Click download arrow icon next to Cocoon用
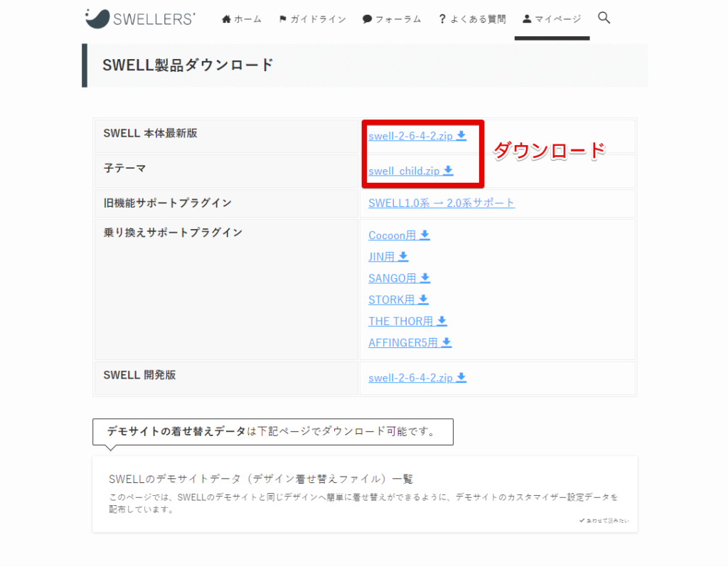Viewport: 728px width, 567px height. click(425, 235)
